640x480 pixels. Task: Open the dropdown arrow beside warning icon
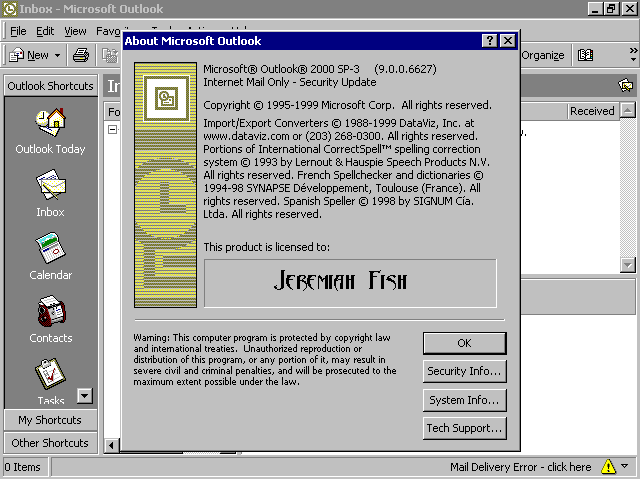pos(624,466)
